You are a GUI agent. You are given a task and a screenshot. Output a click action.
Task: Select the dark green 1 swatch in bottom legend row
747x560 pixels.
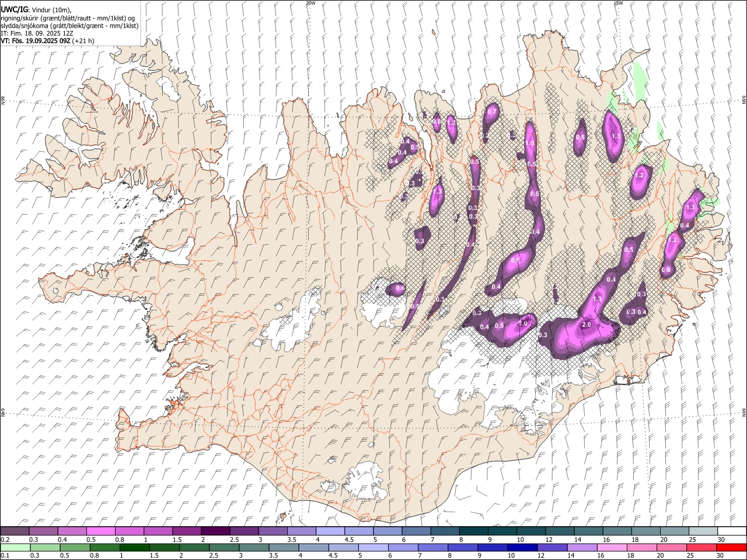pyautogui.click(x=134, y=547)
